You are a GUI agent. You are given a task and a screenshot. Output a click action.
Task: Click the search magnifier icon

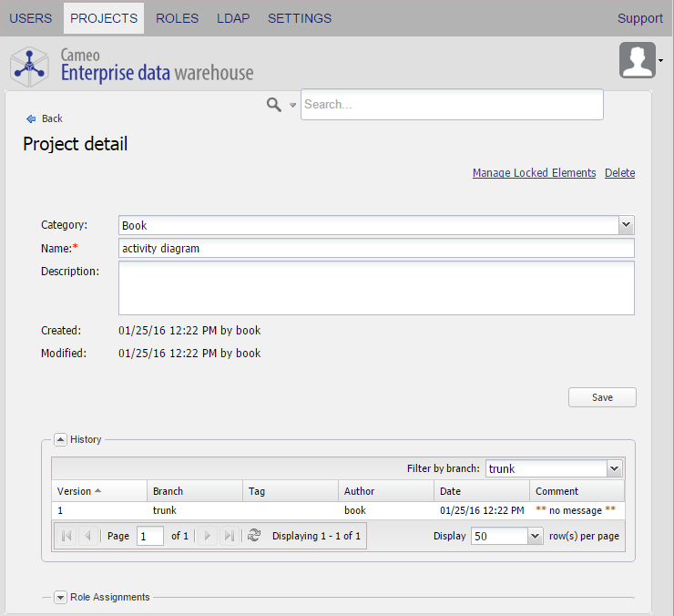(x=273, y=105)
